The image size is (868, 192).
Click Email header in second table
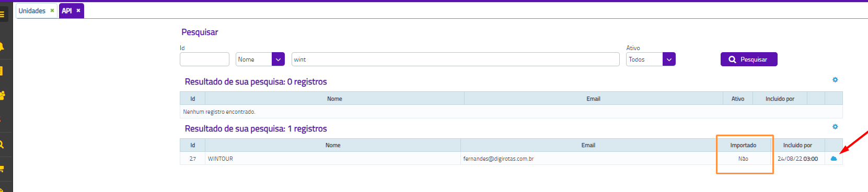(x=588, y=145)
